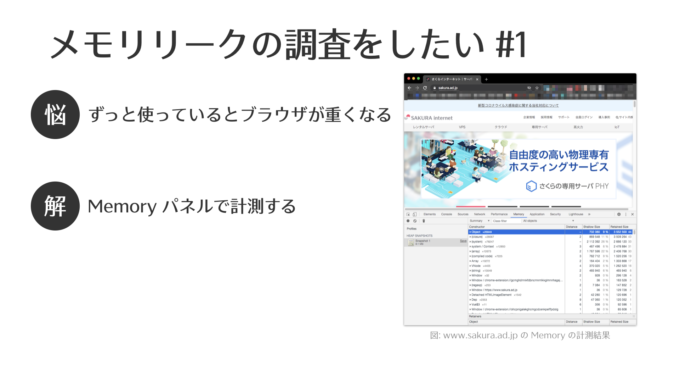Switch to the Lighthouse tab

pyautogui.click(x=575, y=214)
